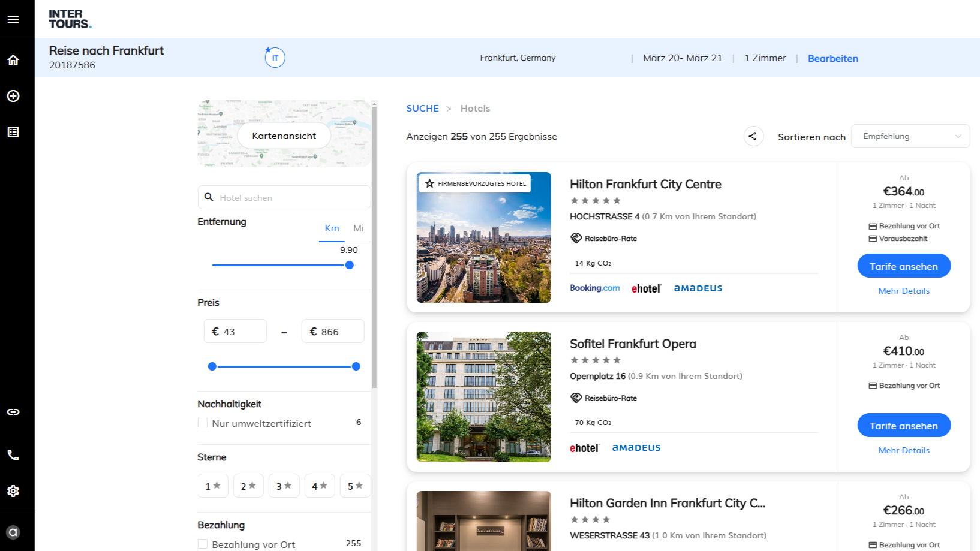Image resolution: width=980 pixels, height=551 pixels.
Task: Click the Bearbeiten link
Action: pyautogui.click(x=832, y=58)
